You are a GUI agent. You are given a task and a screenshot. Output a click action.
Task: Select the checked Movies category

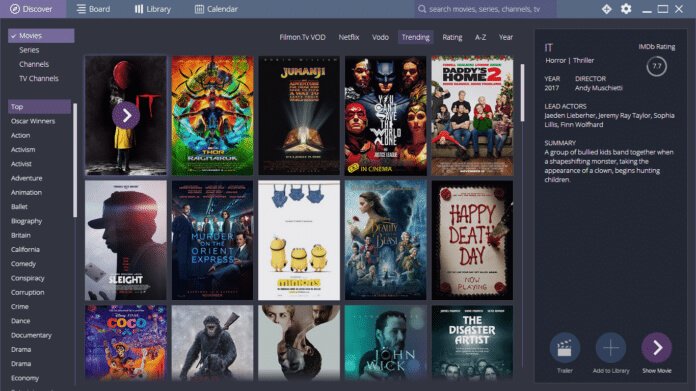pyautogui.click(x=41, y=36)
